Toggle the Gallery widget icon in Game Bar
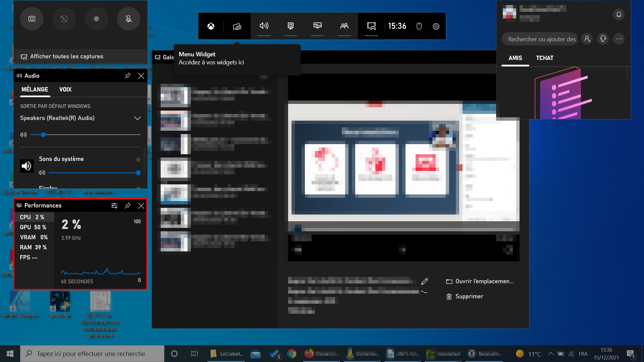Screen dimensions: 644x362 [x=371, y=26]
